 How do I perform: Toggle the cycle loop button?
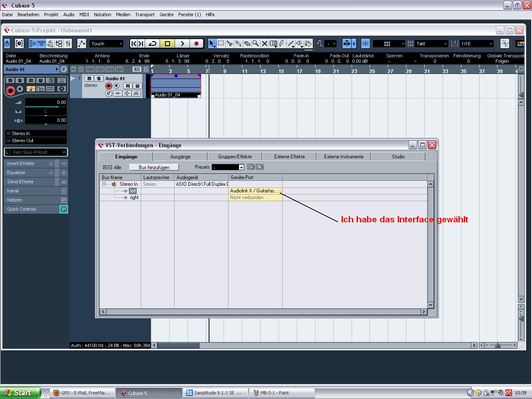(153, 43)
